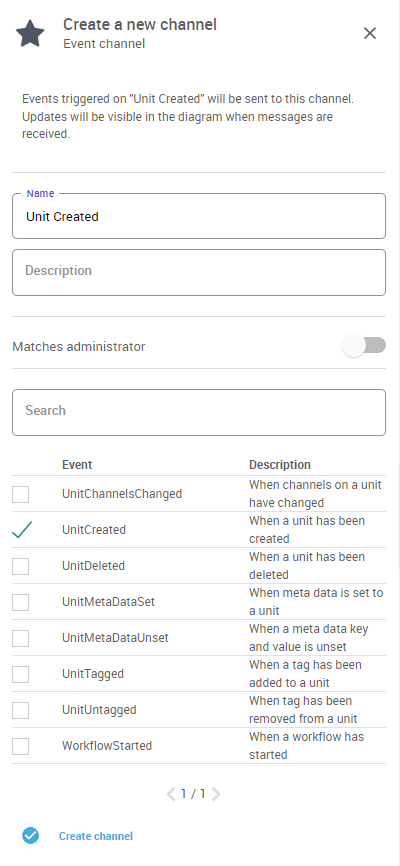Screen dimensions: 400x866
Task: Check the UnitChannelsChanged event checkbox
Action: (x=20, y=494)
